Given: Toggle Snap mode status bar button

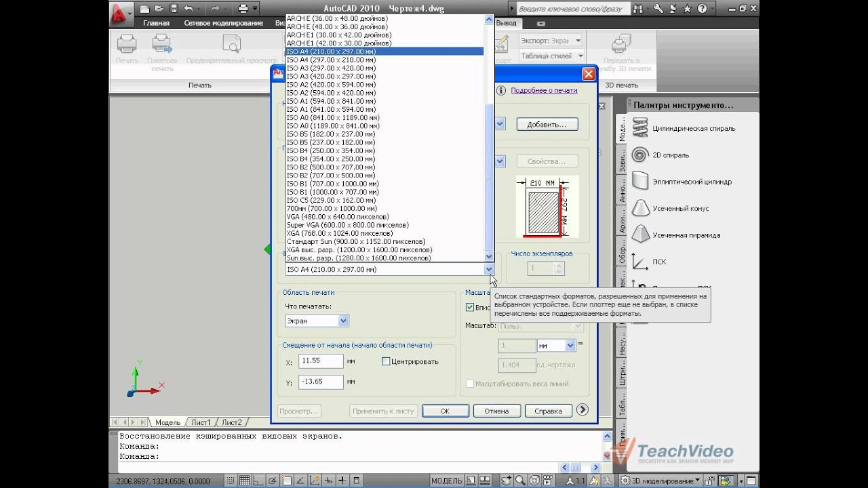Looking at the screenshot, I should (231, 481).
